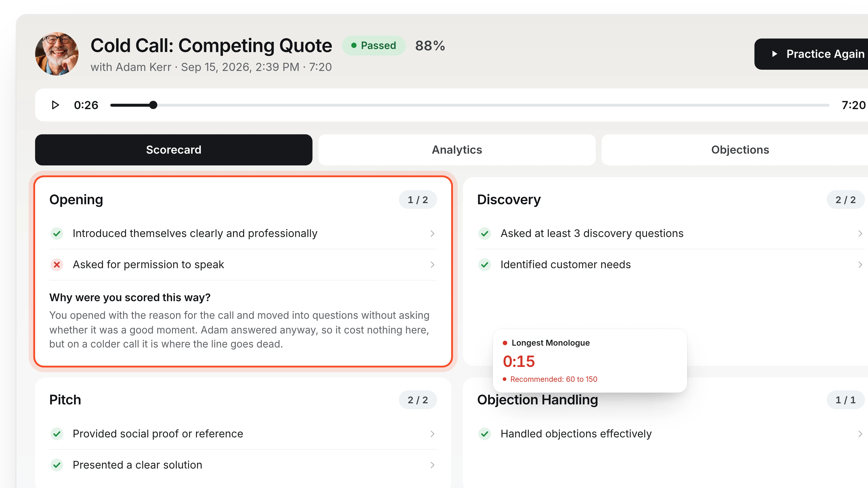Screen dimensions: 868x488
Task: Click the Longest Monologue 0:15 value
Action: pyautogui.click(x=519, y=361)
